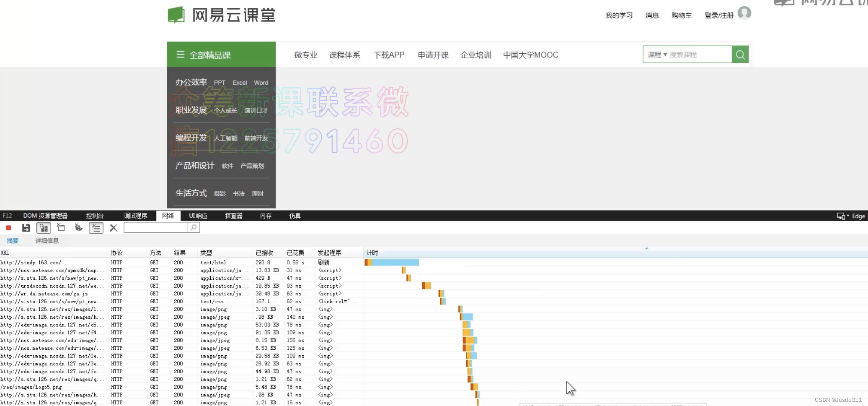Switch to the UI 响应 tab
868x406 pixels.
coord(198,216)
